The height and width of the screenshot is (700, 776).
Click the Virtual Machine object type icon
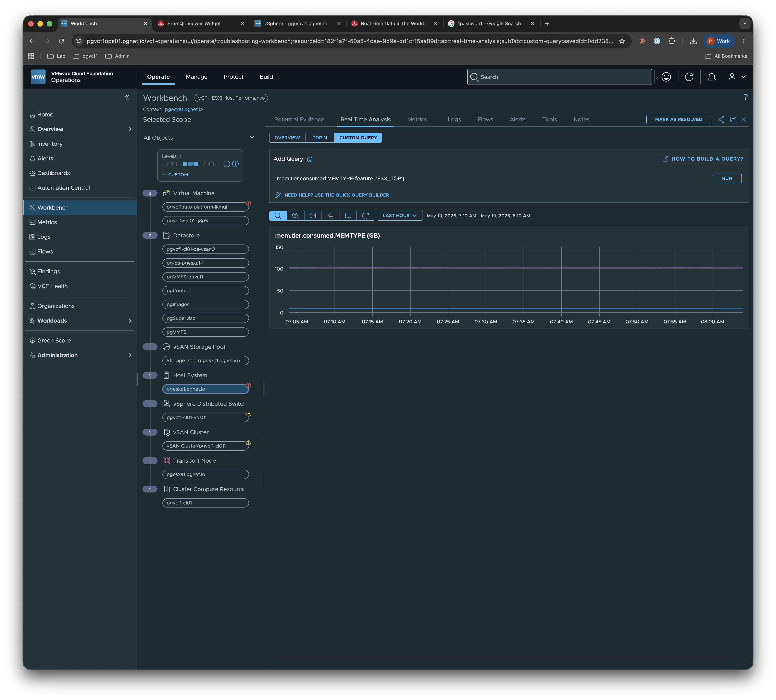click(x=166, y=193)
